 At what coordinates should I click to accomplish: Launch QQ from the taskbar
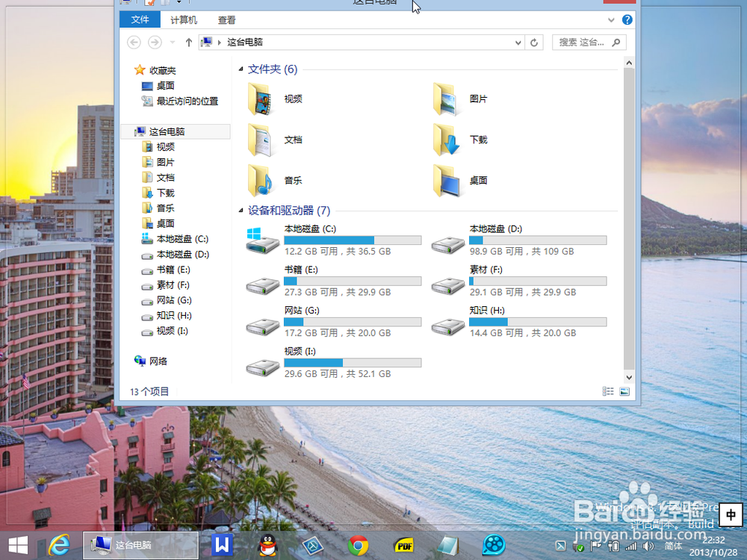pos(267,545)
